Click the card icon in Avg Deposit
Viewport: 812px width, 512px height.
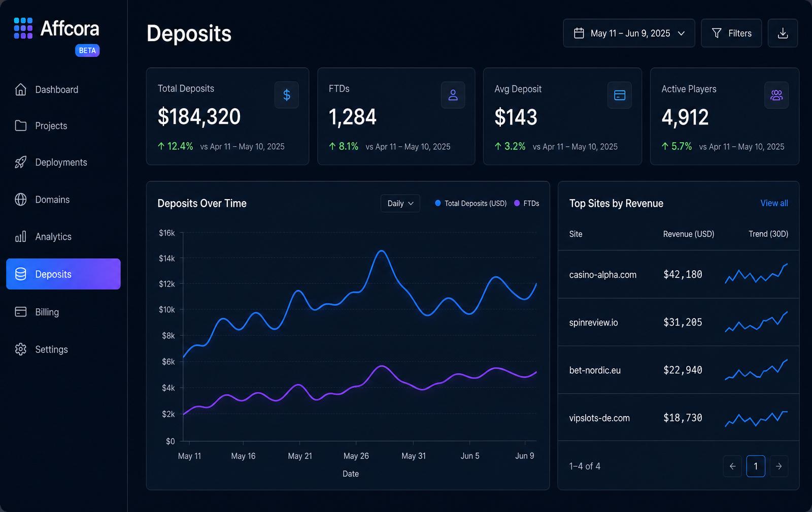[x=620, y=95]
